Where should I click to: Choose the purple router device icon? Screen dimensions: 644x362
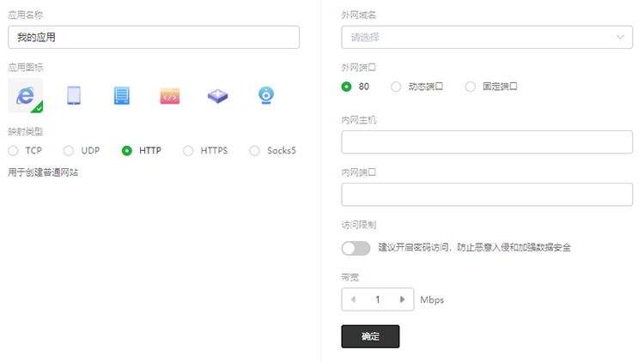pyautogui.click(x=218, y=95)
